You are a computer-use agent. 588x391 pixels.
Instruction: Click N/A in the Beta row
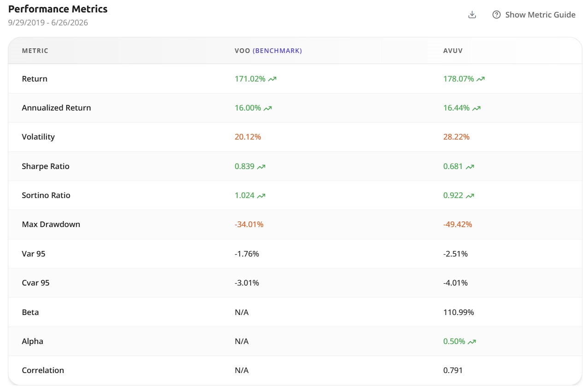point(242,312)
